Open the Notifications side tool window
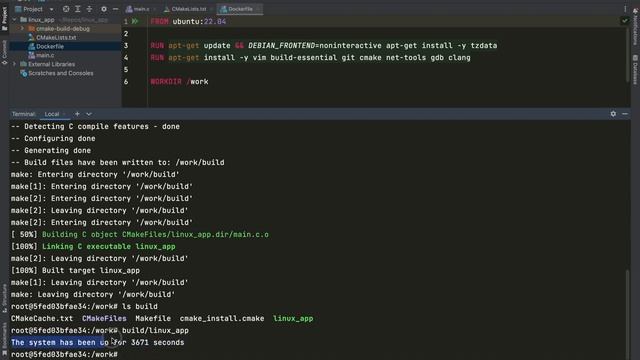 [635, 28]
